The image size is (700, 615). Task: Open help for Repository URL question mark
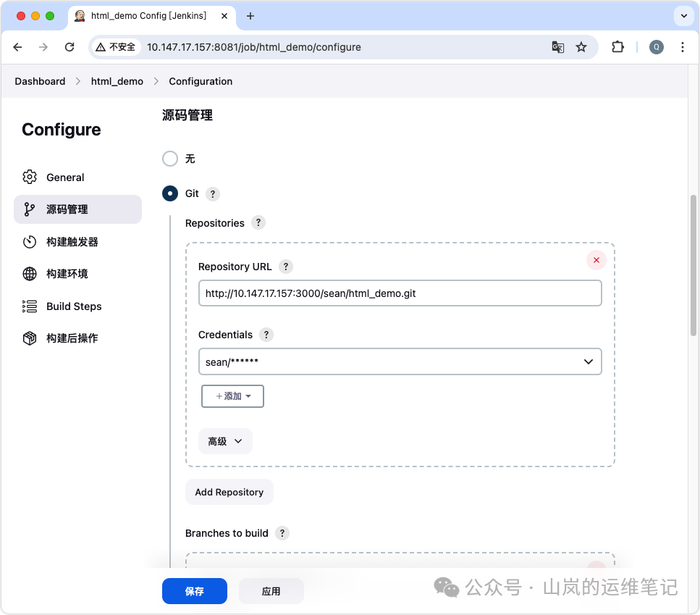pos(285,267)
